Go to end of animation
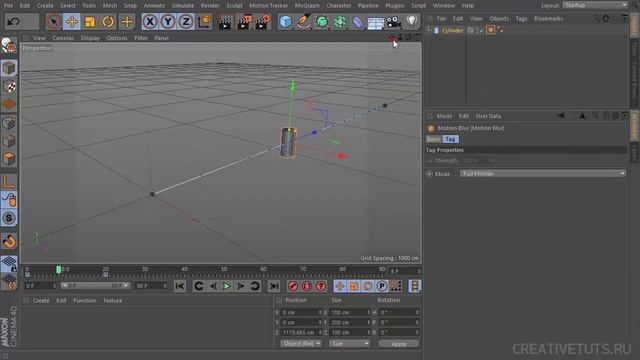Screen dimensions: 640x360 click(274, 286)
